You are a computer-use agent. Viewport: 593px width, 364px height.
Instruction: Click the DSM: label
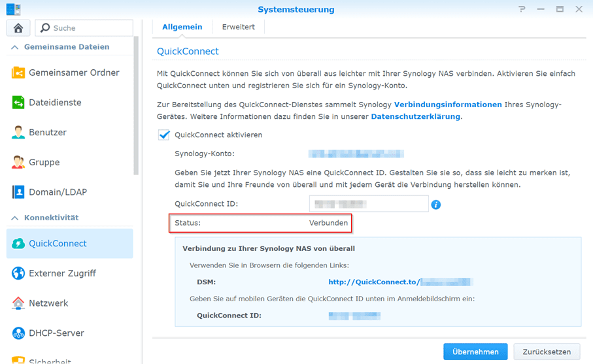pos(207,282)
